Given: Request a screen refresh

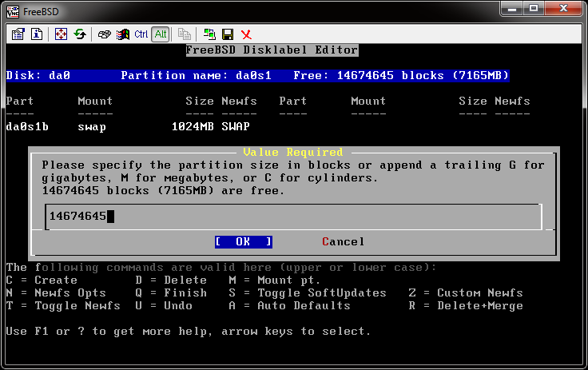Looking at the screenshot, I should click(x=80, y=34).
